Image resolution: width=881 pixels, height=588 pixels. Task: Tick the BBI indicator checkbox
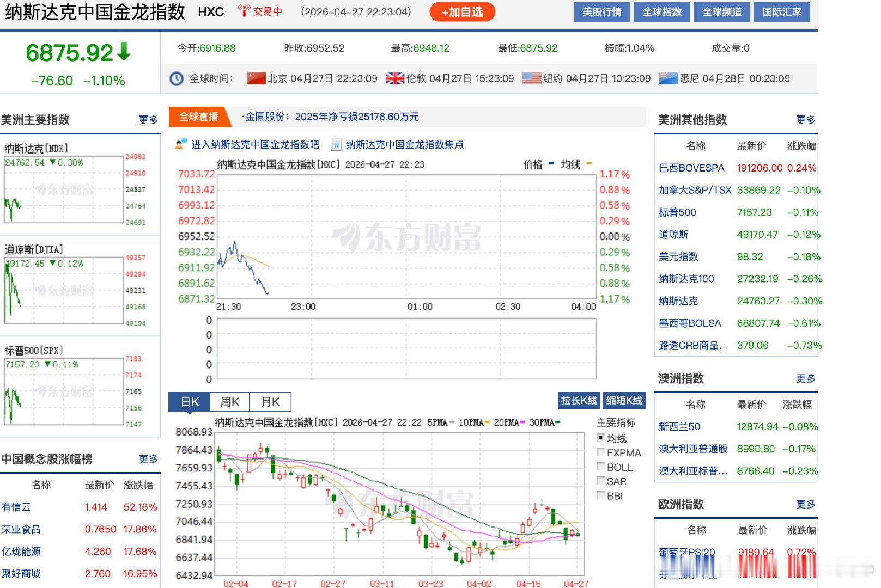click(x=600, y=495)
